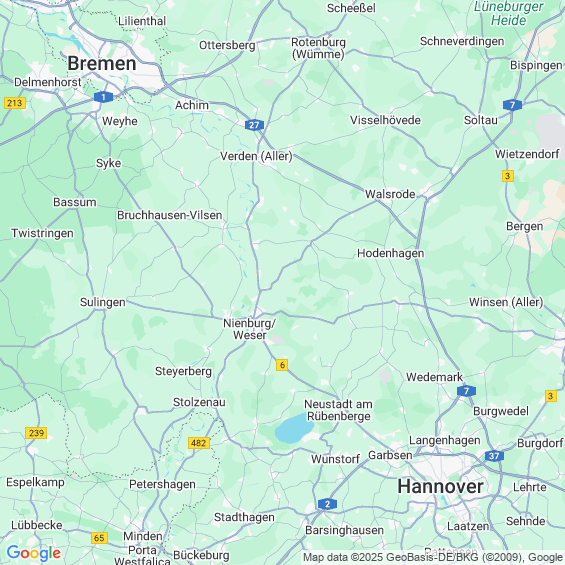
Task: Click the Steinhuder Meer blue lake
Action: tap(294, 428)
